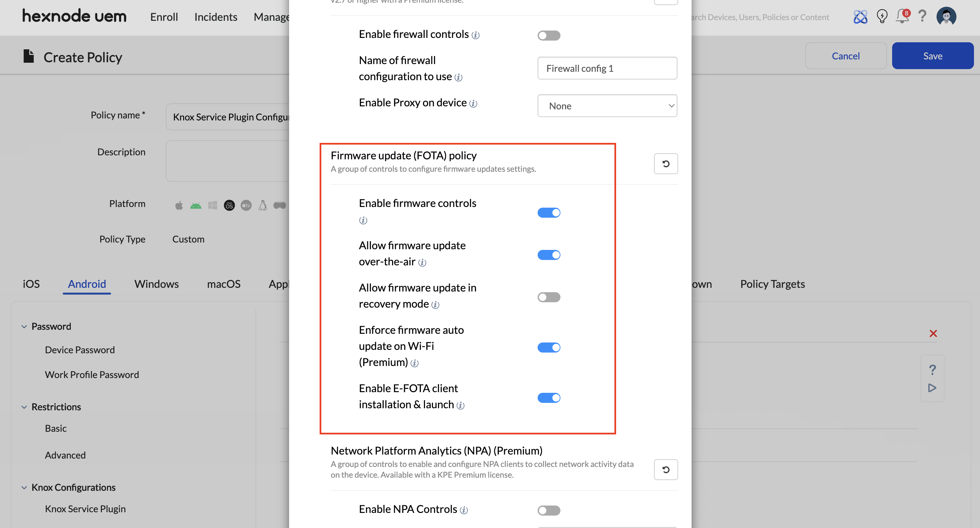This screenshot has width=980, height=528.
Task: Go to hexnode uem home logo
Action: click(x=74, y=16)
